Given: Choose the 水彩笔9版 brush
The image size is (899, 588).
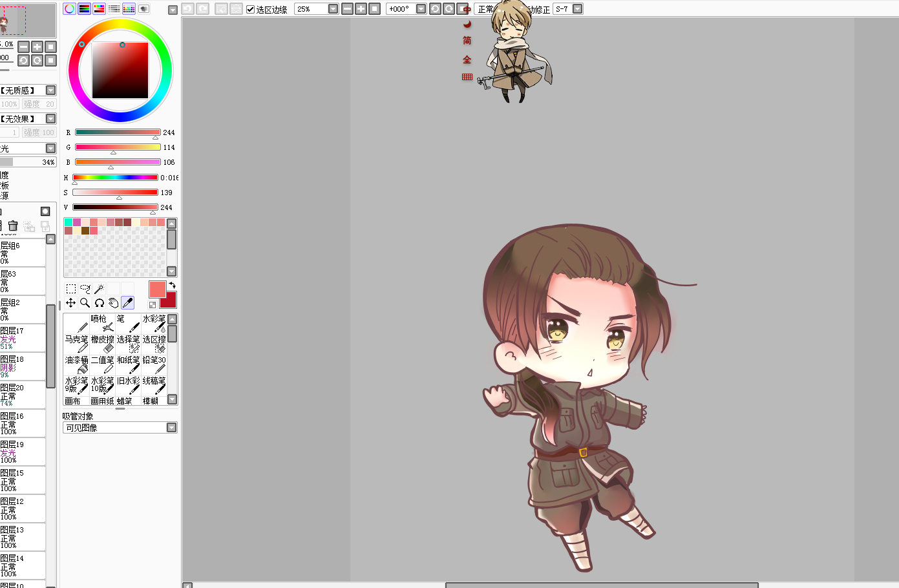Looking at the screenshot, I should (76, 385).
